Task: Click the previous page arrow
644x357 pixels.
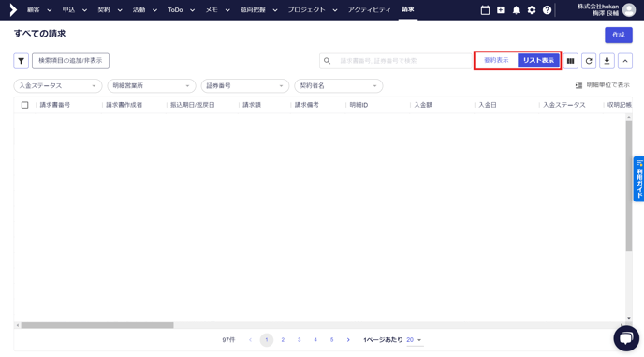Action: coord(250,340)
